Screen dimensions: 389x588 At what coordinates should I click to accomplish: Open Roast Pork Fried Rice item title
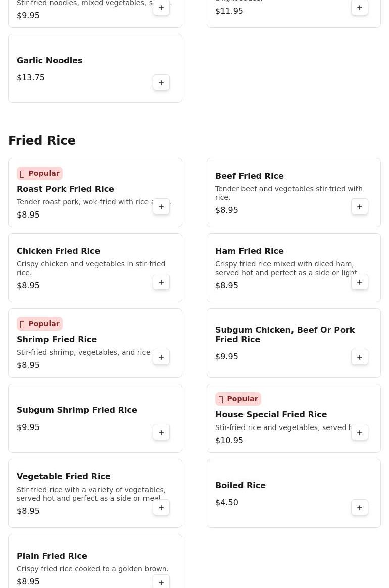click(65, 189)
